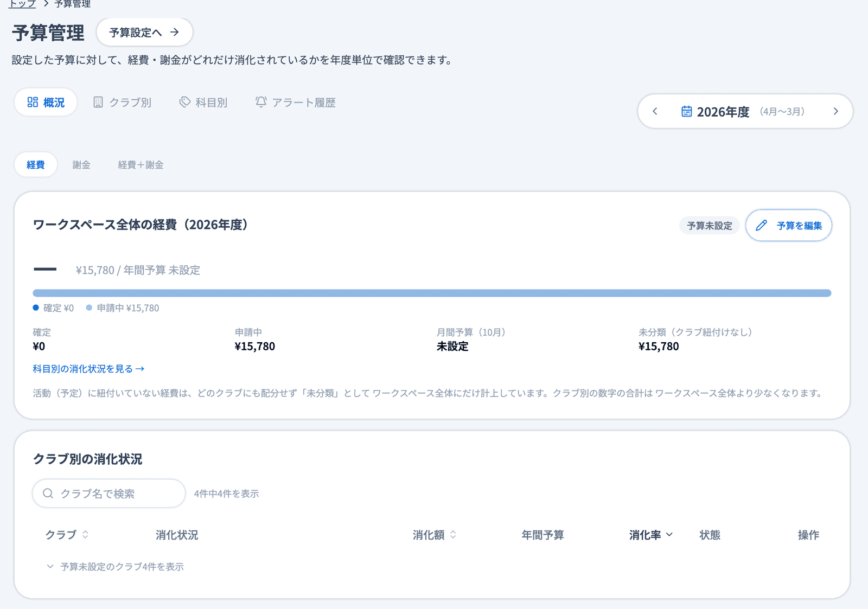The width and height of the screenshot is (868, 609).
Task: Click the pencil icon in 予算を編集
Action: (x=762, y=225)
